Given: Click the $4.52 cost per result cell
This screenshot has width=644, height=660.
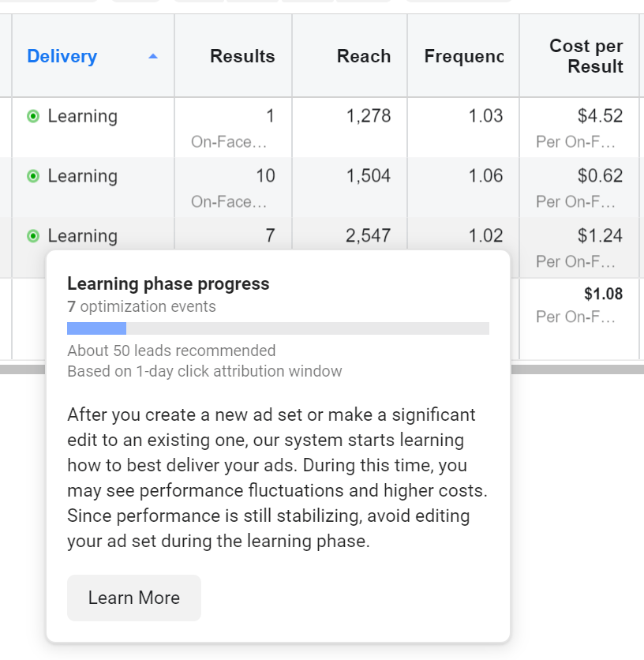Looking at the screenshot, I should [x=600, y=117].
